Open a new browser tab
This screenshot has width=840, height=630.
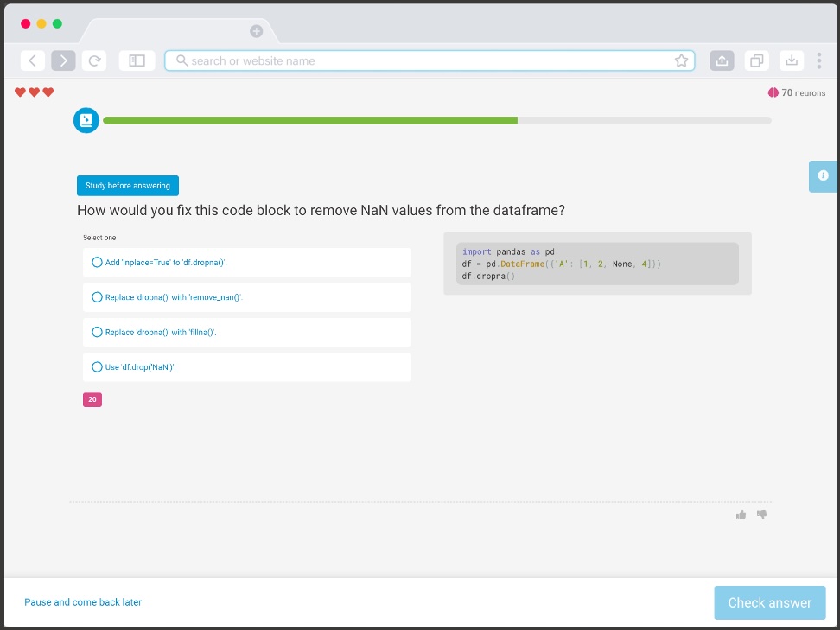coord(256,30)
